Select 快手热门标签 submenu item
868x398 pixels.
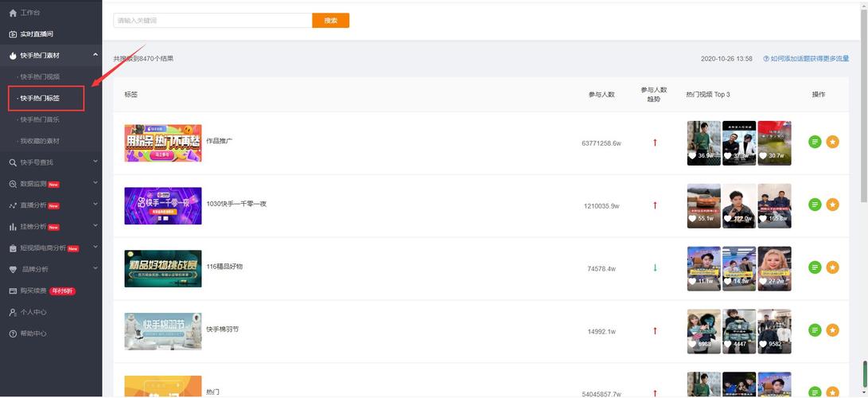click(40, 99)
